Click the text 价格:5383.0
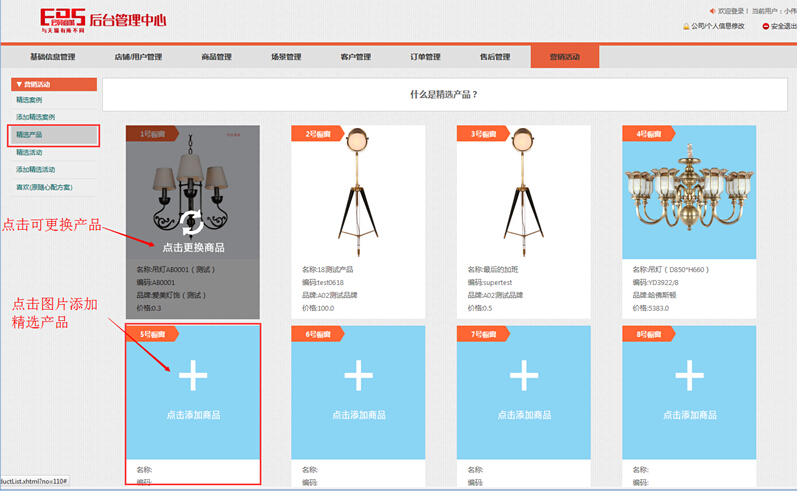 coord(651,308)
